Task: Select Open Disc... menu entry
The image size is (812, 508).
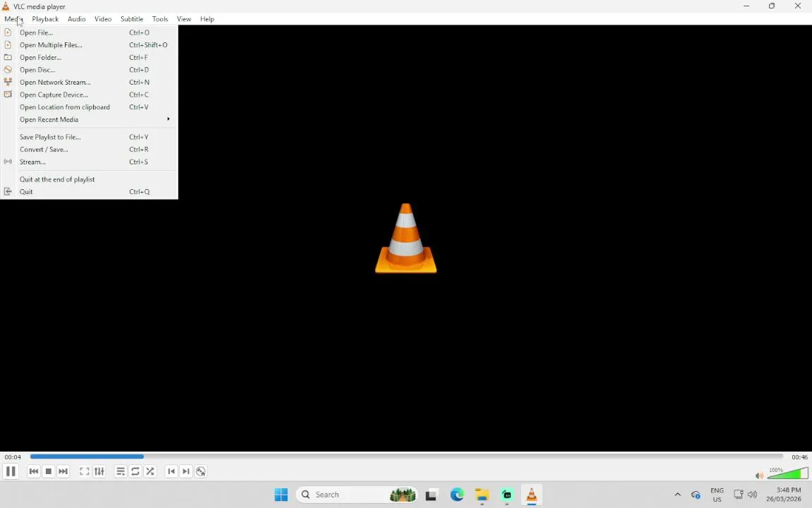Action: pyautogui.click(x=89, y=70)
